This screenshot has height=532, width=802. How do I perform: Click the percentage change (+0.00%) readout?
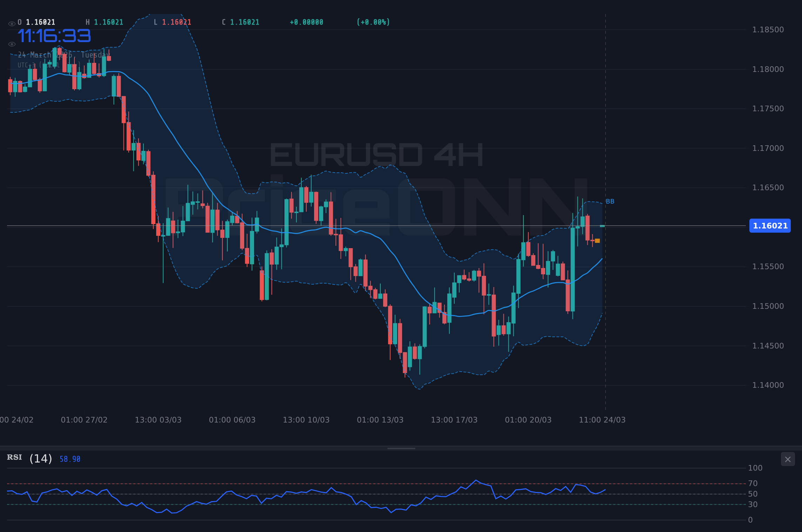[373, 22]
